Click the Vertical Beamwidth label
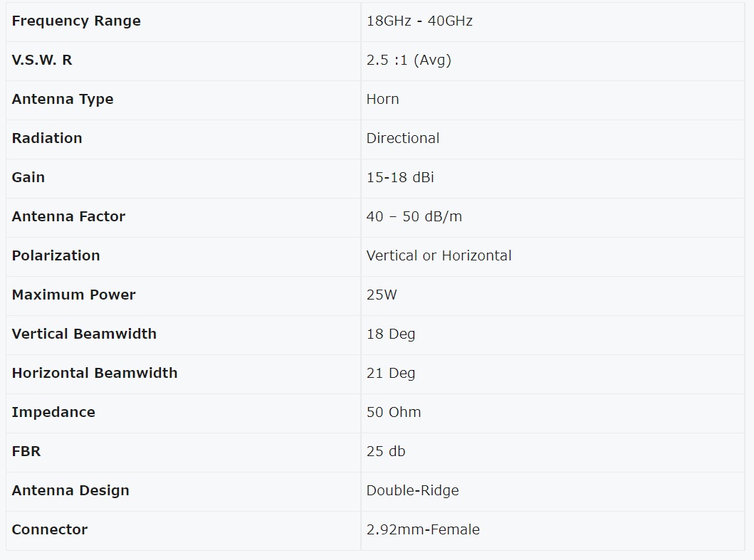Screen dimensions: 754x560 (84, 334)
